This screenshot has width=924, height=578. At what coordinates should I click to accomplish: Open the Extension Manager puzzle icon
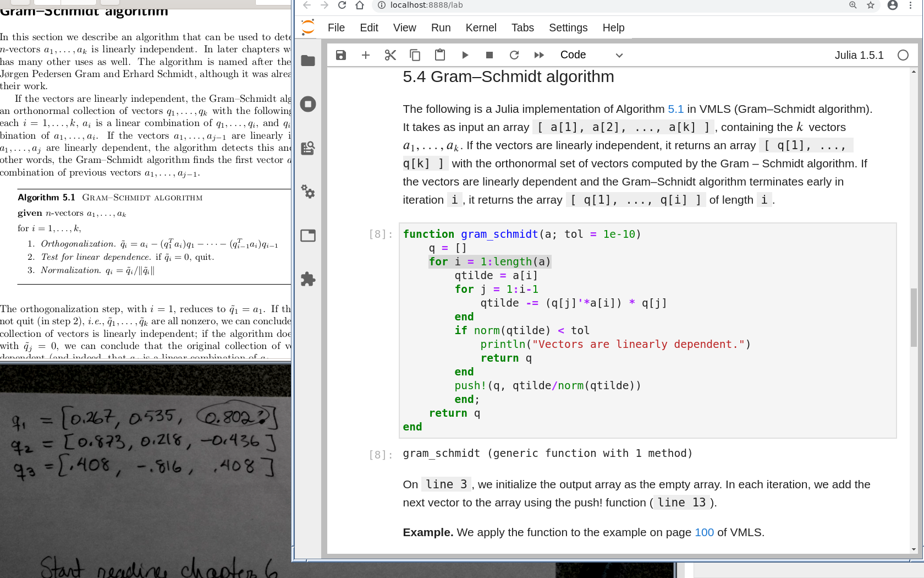click(x=308, y=279)
